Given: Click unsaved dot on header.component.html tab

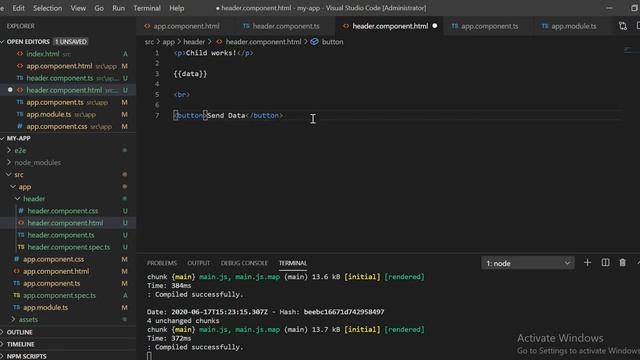Looking at the screenshot, I should (x=435, y=26).
